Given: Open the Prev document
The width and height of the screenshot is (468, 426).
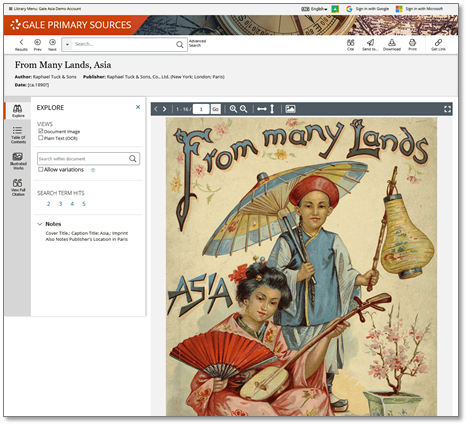Looking at the screenshot, I should click(x=37, y=45).
